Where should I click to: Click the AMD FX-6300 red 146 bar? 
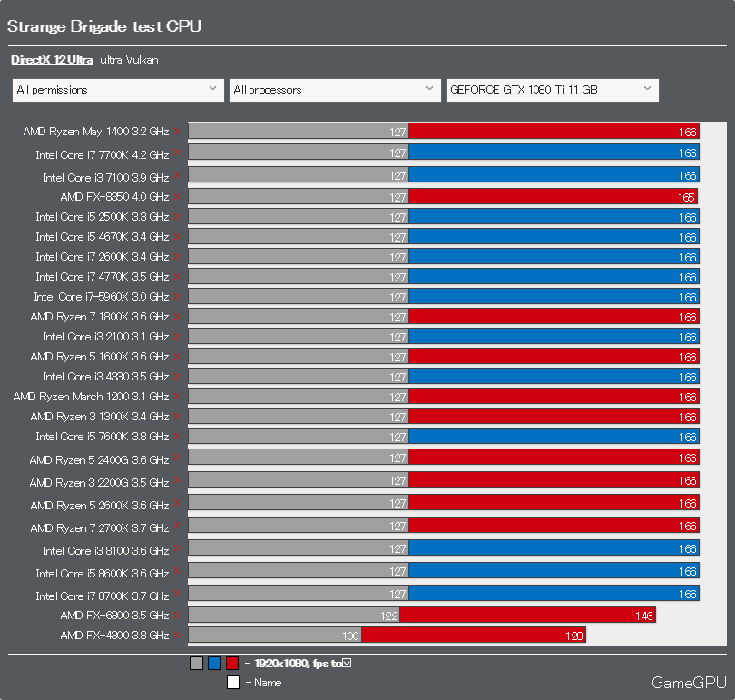pyautogui.click(x=527, y=616)
